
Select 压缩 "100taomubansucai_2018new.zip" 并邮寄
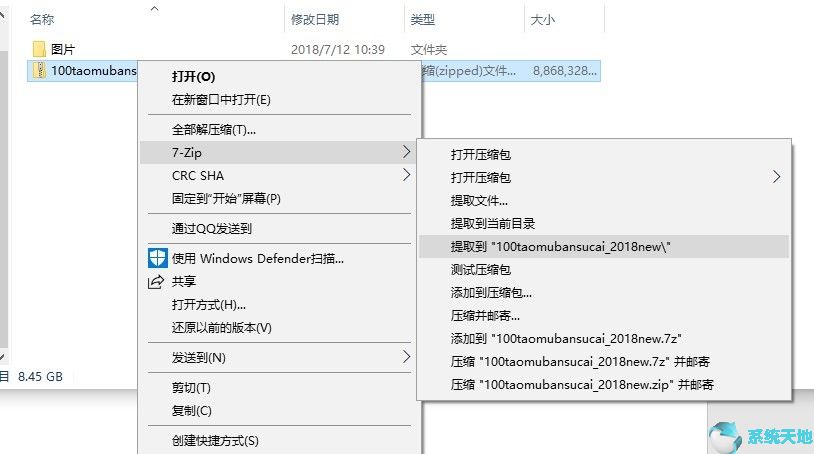pyautogui.click(x=582, y=384)
